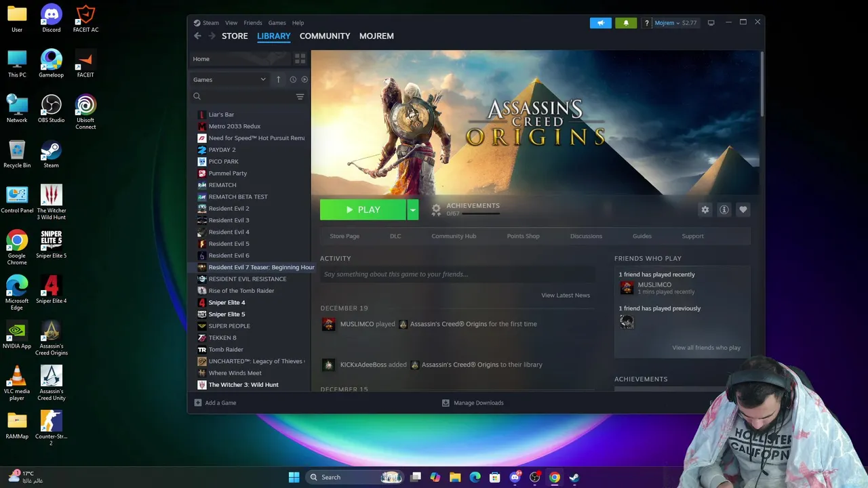
Task: Show recent activity clock filter
Action: (x=293, y=79)
